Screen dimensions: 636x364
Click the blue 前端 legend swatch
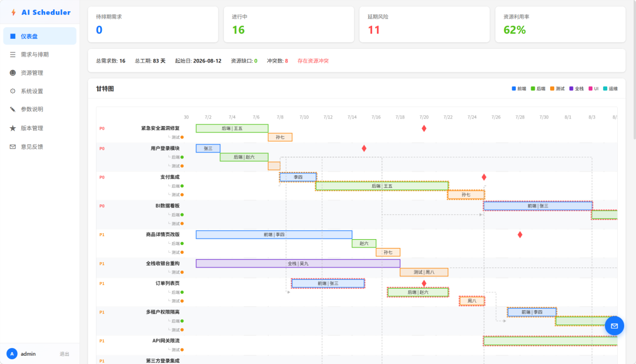pyautogui.click(x=514, y=88)
